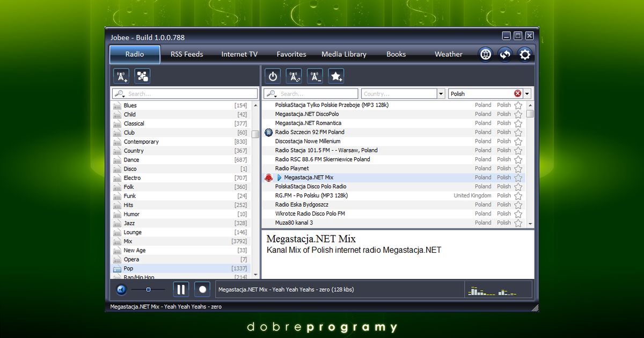
Task: Open the Polish language filter dropdown arrow
Action: (x=528, y=93)
